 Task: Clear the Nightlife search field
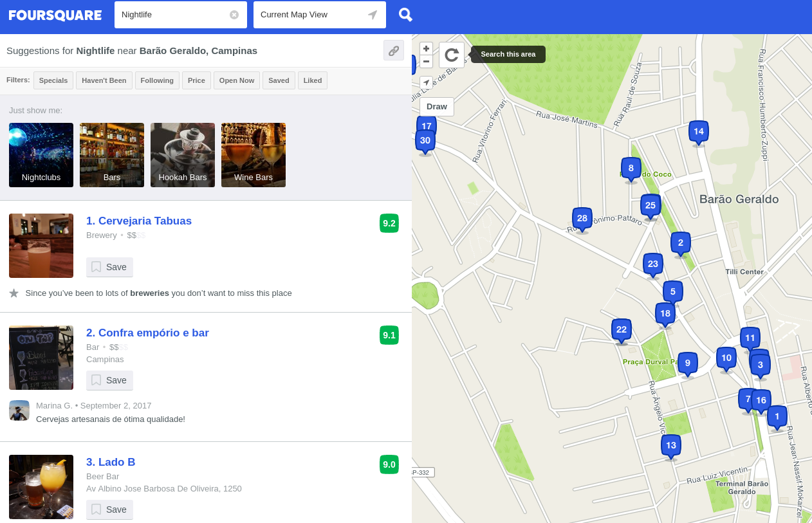click(x=234, y=15)
